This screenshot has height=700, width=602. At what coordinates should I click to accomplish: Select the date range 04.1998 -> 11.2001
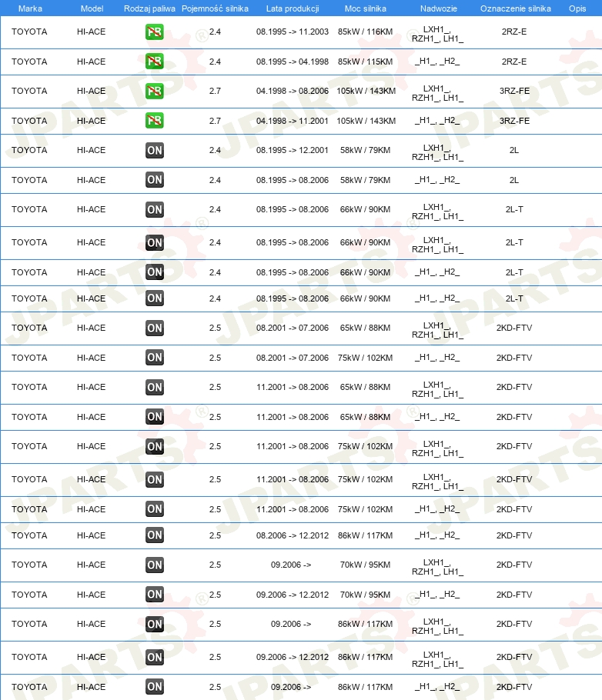pyautogui.click(x=293, y=121)
